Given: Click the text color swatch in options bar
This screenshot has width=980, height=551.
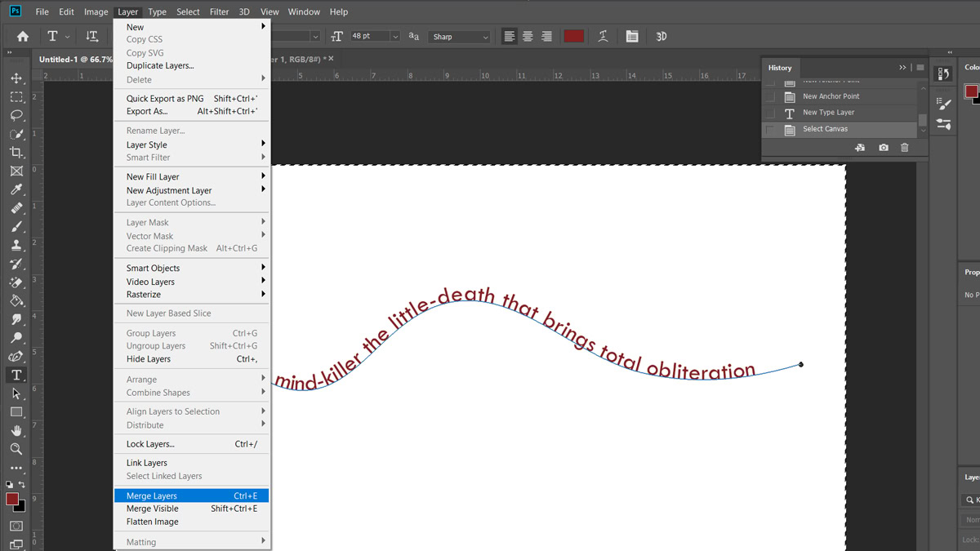Looking at the screenshot, I should coord(574,36).
